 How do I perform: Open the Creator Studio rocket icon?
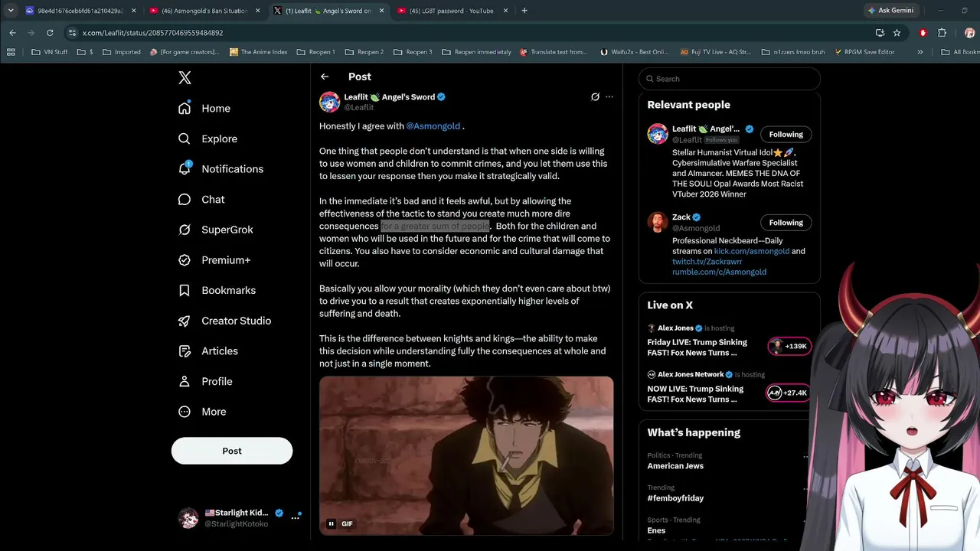coord(185,321)
